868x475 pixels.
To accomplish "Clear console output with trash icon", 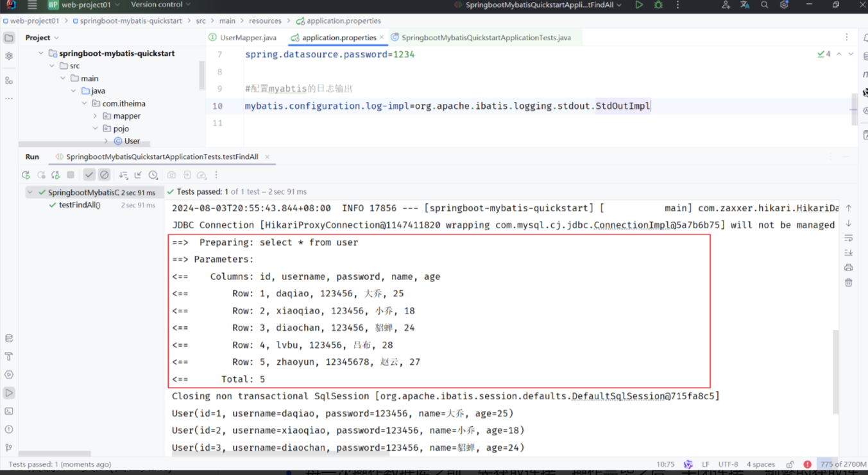I will [849, 283].
